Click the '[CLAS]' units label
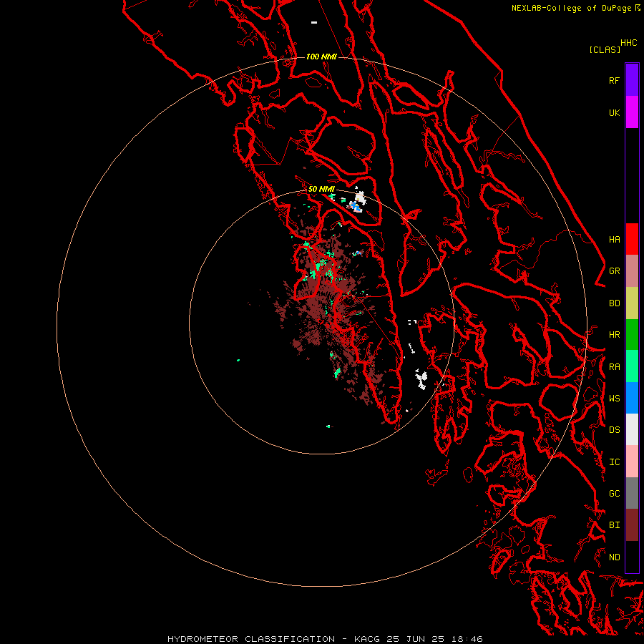 [605, 50]
